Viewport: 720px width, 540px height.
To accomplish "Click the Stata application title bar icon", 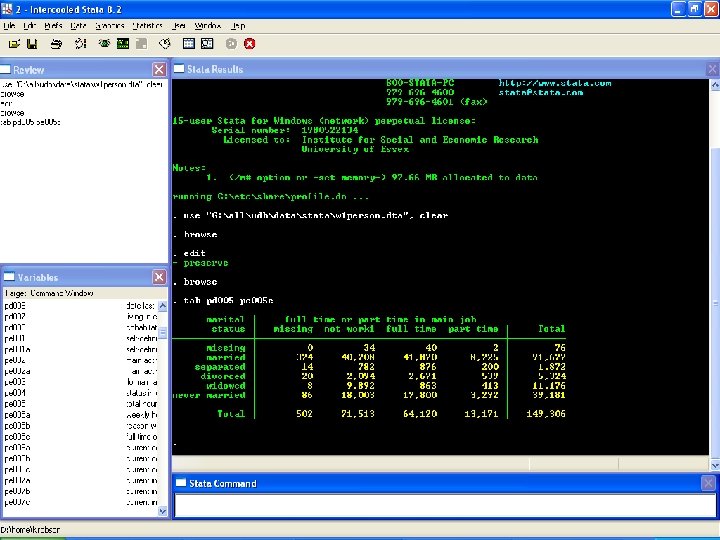I will (x=6, y=9).
